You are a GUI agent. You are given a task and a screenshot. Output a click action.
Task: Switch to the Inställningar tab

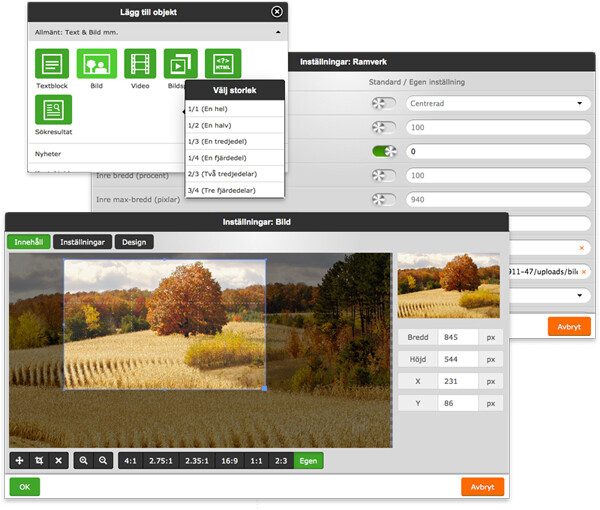tap(82, 242)
